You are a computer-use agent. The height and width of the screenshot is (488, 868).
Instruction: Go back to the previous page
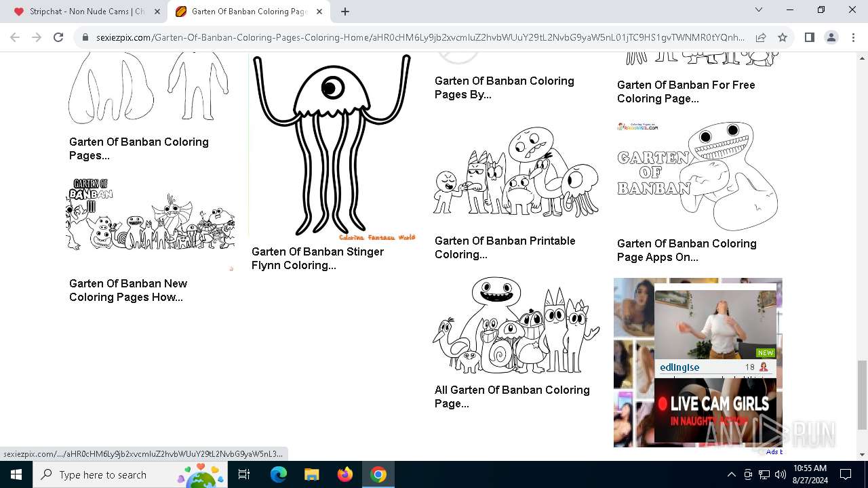[x=15, y=37]
